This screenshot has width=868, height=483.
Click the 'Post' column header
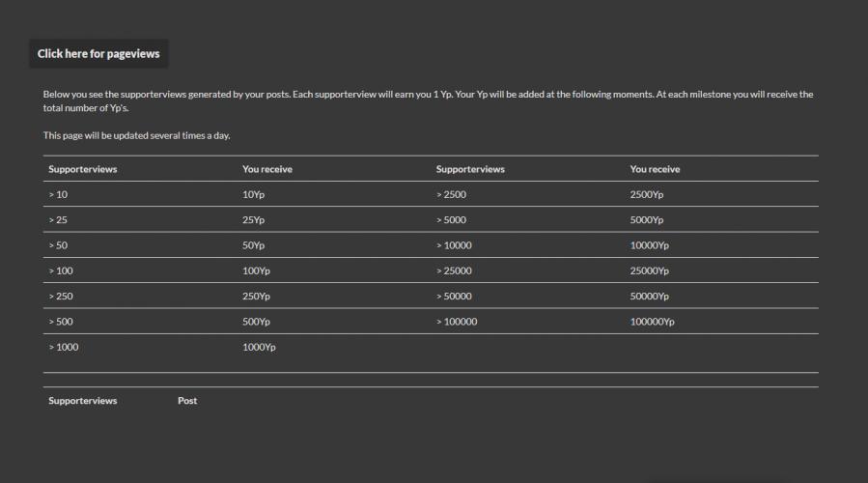[187, 401]
